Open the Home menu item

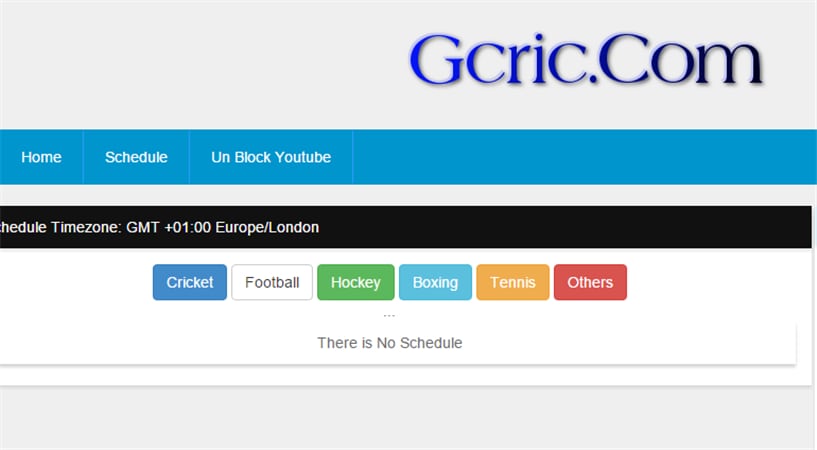click(x=41, y=157)
